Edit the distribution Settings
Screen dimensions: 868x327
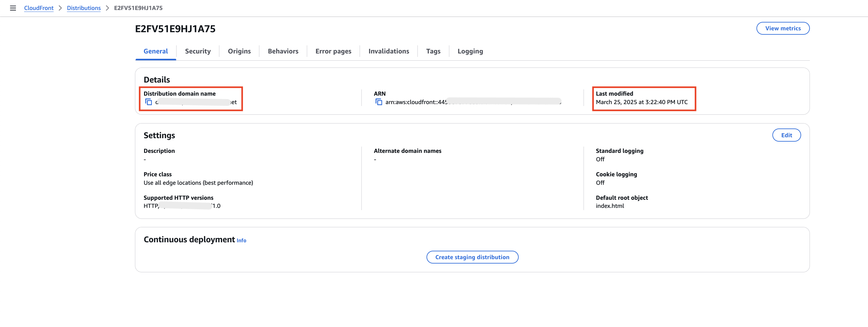(786, 135)
